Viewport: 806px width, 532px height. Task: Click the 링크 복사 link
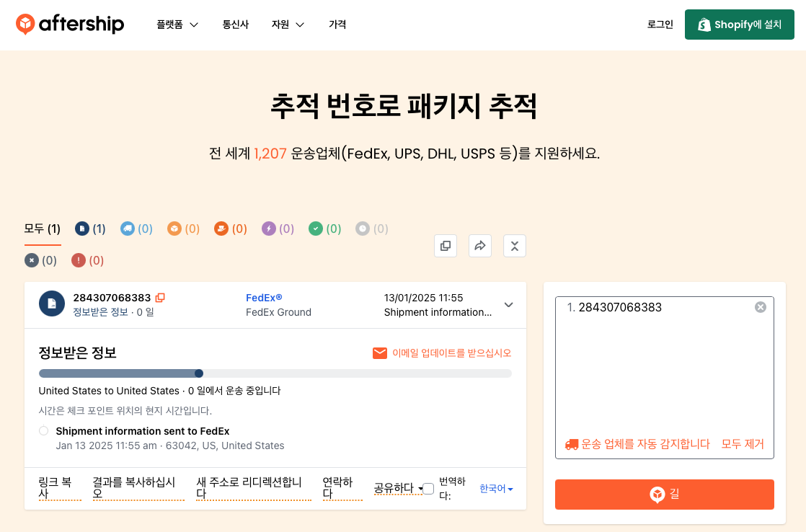(60, 488)
